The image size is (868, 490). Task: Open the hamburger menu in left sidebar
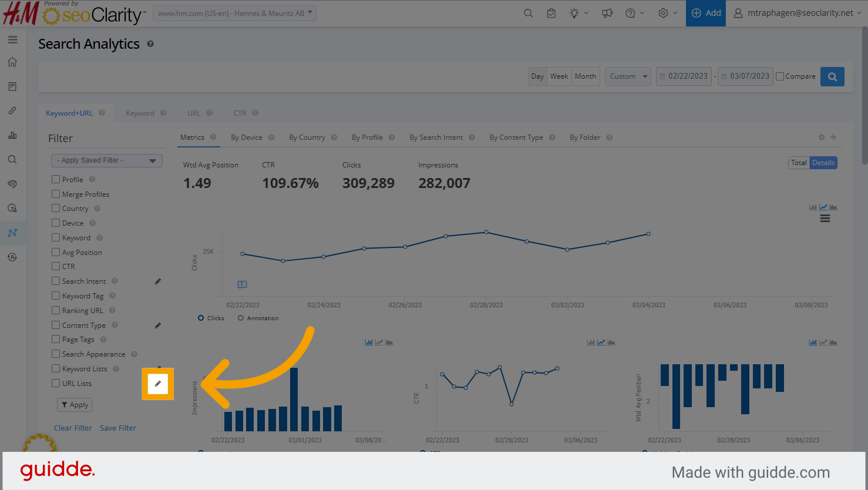coord(12,40)
